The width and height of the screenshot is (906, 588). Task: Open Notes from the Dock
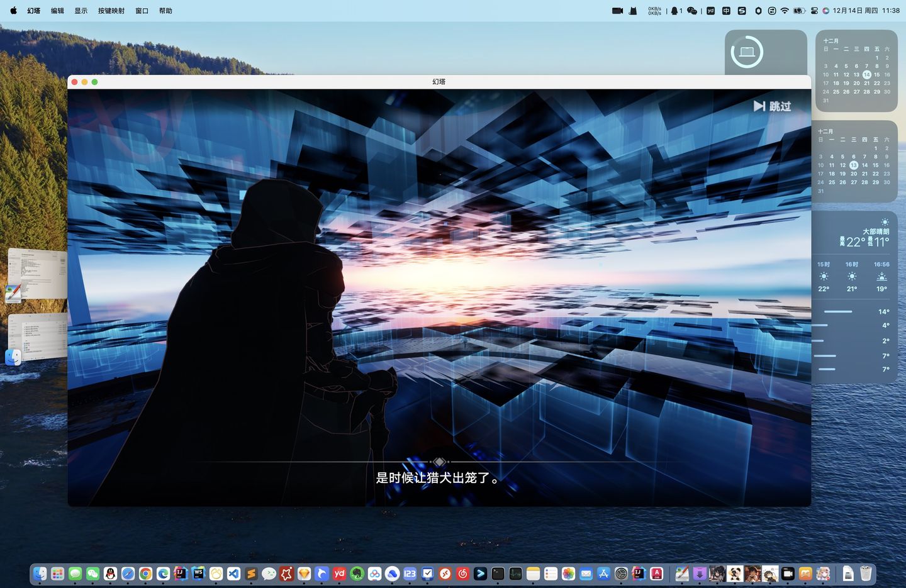[533, 574]
